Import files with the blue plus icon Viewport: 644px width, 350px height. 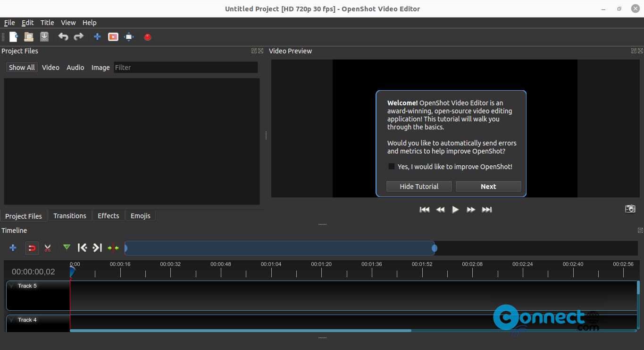pyautogui.click(x=97, y=37)
